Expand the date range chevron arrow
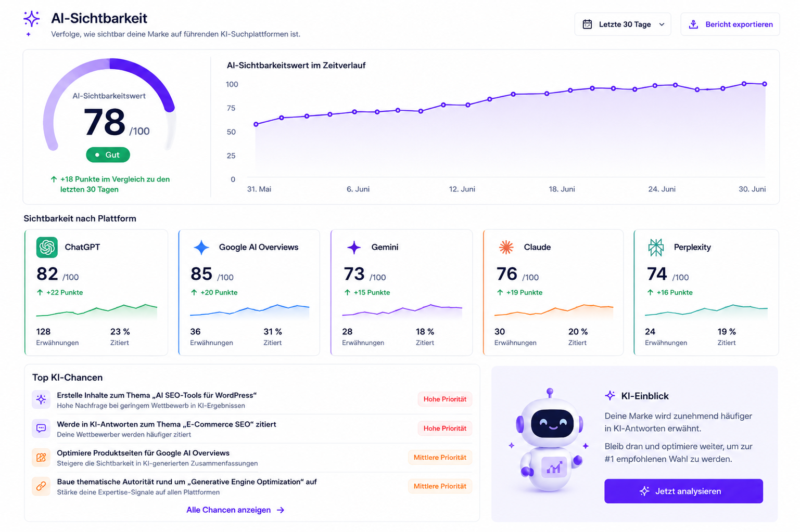The height and width of the screenshot is (532, 800). coord(662,24)
